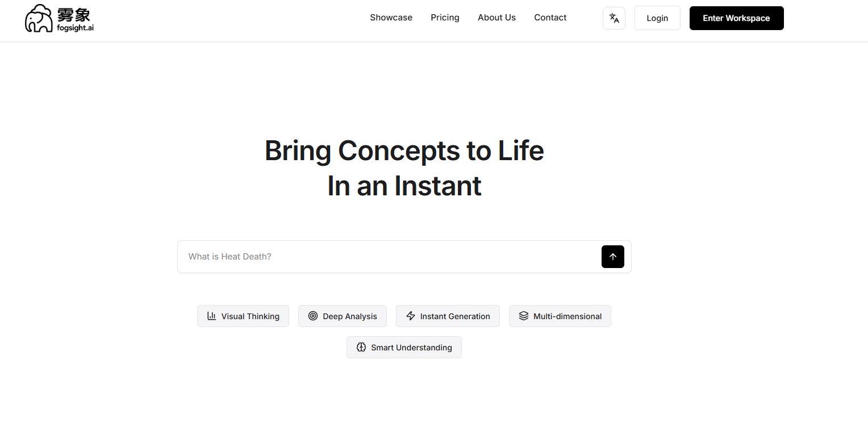Focus the 'What is Heat Death?' input
868x435 pixels.
389,257
